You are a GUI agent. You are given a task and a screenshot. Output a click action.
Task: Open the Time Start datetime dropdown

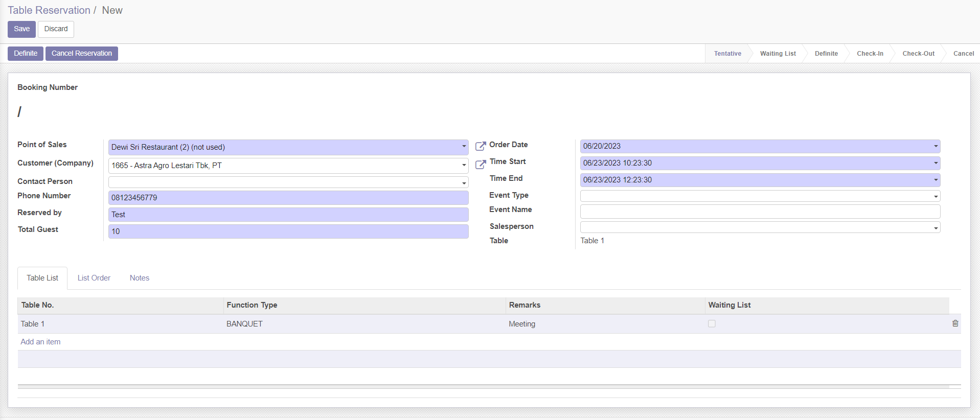pos(936,163)
